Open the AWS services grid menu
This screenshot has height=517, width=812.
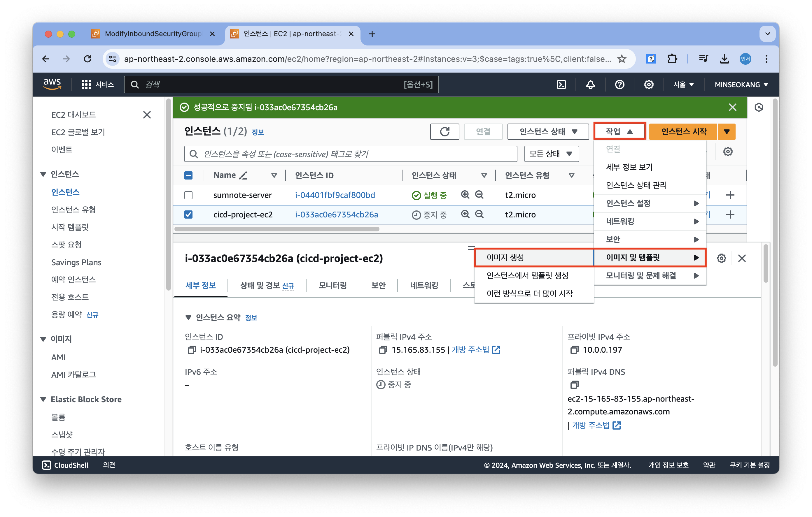[86, 85]
